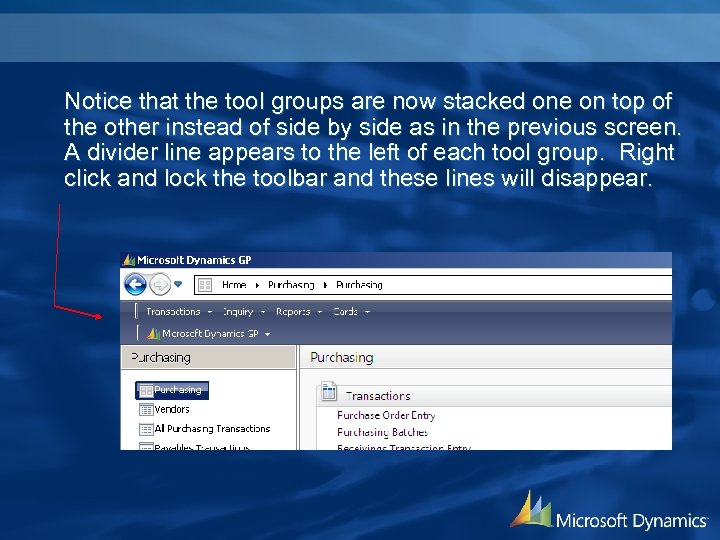Open Purchase Order Entry link
This screenshot has width=720, height=540.
[x=386, y=416]
